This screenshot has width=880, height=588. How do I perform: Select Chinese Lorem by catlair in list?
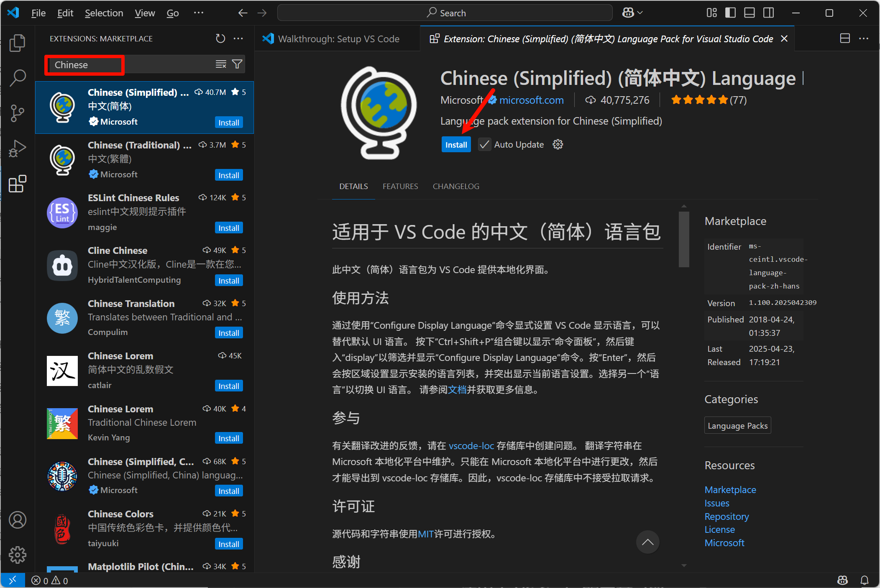click(145, 371)
